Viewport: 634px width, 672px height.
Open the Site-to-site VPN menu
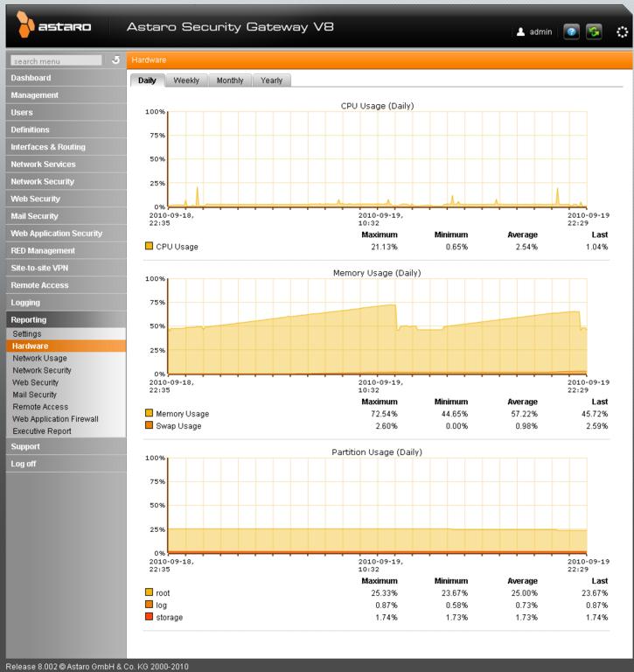66,268
